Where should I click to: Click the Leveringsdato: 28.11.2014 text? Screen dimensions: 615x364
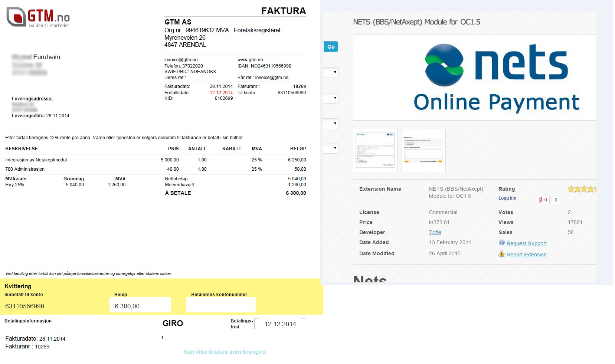click(x=40, y=116)
